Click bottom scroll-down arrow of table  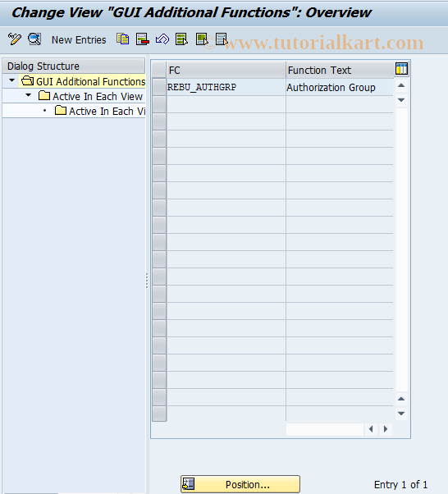401,414
